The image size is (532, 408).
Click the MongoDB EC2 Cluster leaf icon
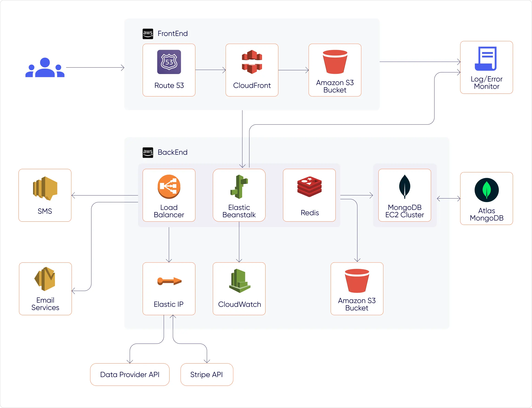point(405,187)
